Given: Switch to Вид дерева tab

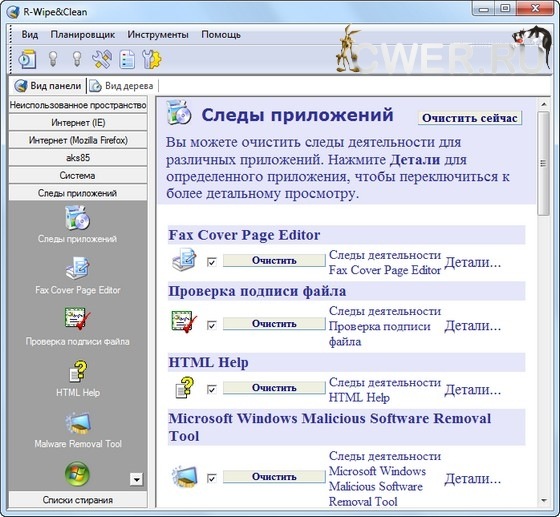Looking at the screenshot, I should tap(121, 86).
